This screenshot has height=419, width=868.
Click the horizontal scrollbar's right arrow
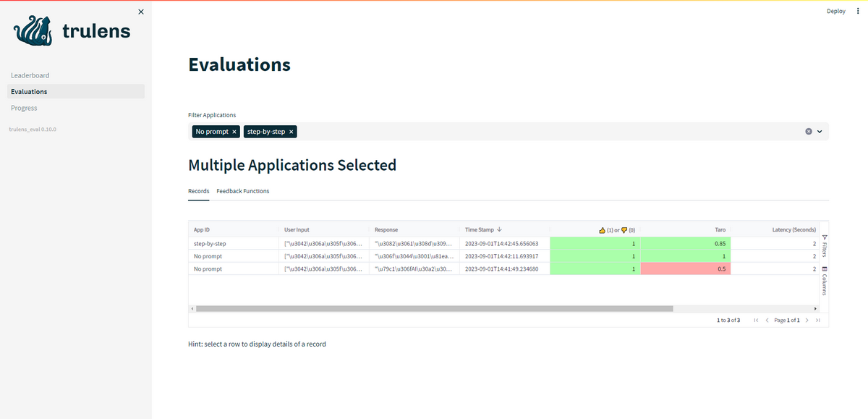815,308
